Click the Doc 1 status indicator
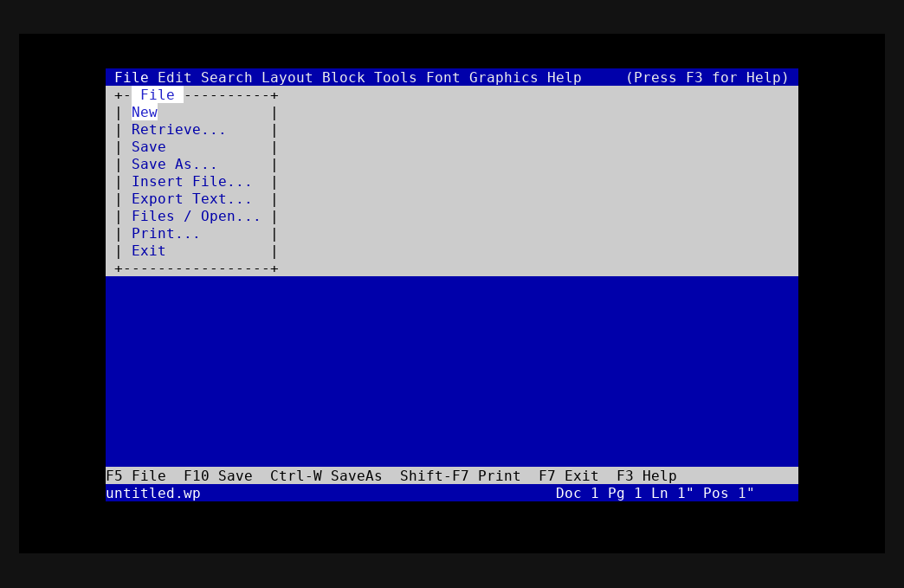This screenshot has width=904, height=588. click(x=577, y=493)
